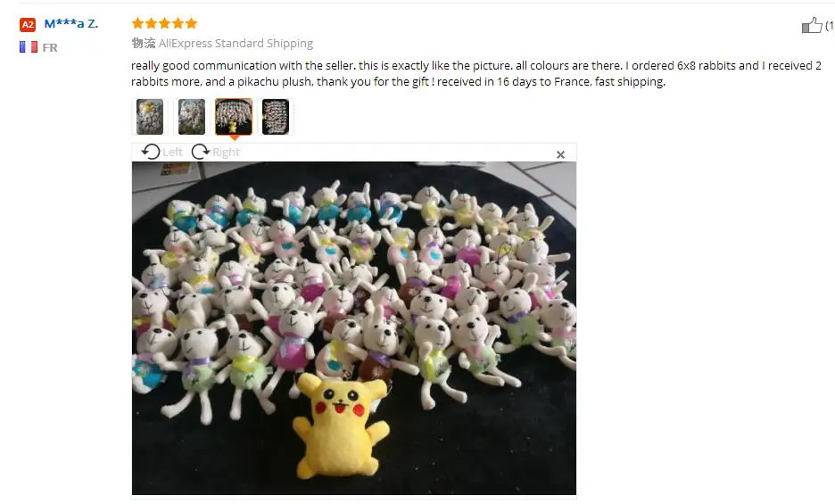Open the second review photo thumbnail
Image resolution: width=835 pixels, height=504 pixels.
tap(192, 117)
